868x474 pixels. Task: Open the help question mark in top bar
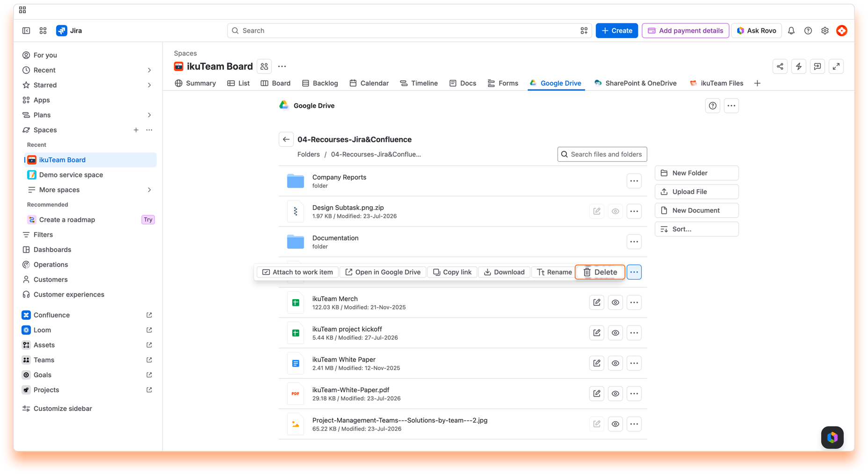tap(808, 31)
